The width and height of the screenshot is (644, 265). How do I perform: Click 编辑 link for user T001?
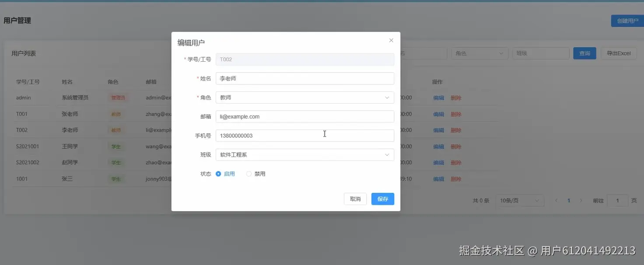pyautogui.click(x=438, y=114)
